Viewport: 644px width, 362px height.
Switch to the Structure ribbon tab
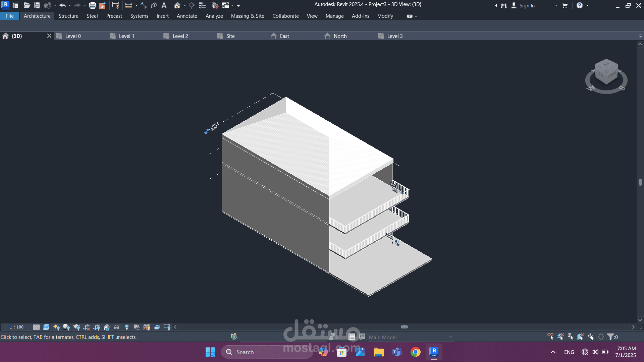pyautogui.click(x=68, y=16)
